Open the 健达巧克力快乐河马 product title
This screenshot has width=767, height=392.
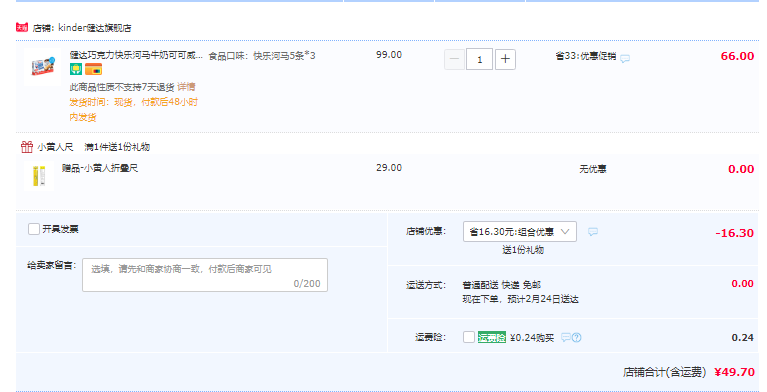coord(135,55)
